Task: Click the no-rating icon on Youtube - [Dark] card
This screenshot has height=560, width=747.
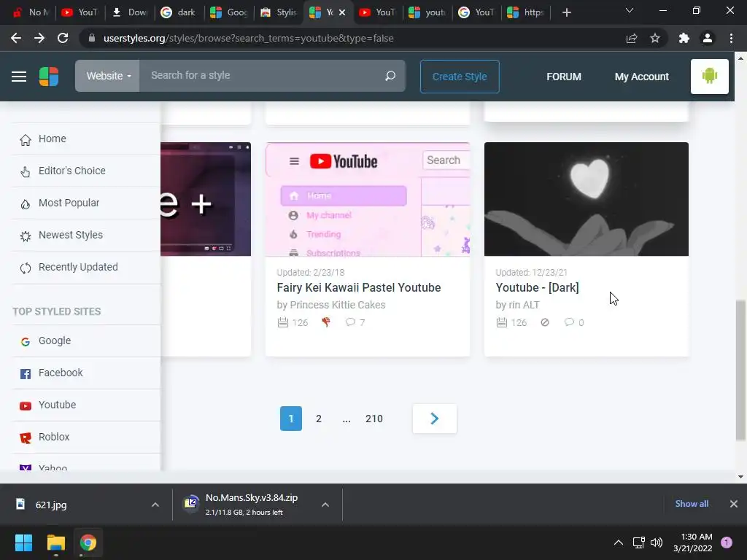Action: (x=544, y=322)
